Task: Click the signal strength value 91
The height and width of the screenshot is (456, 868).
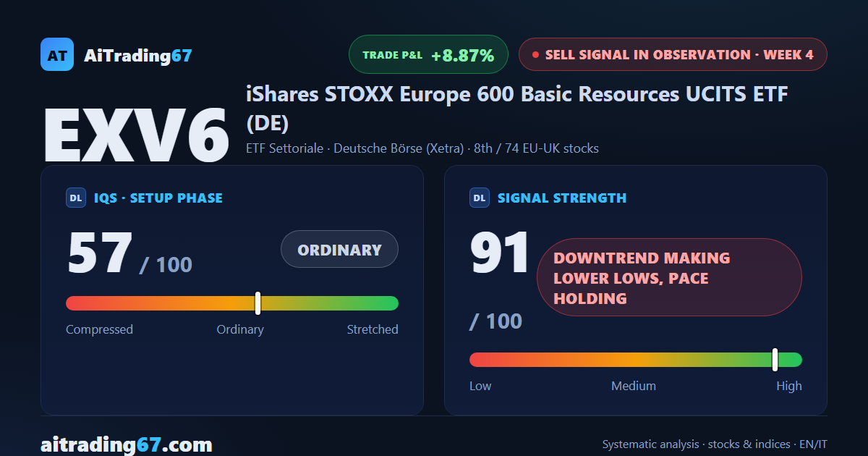Action: [x=501, y=253]
